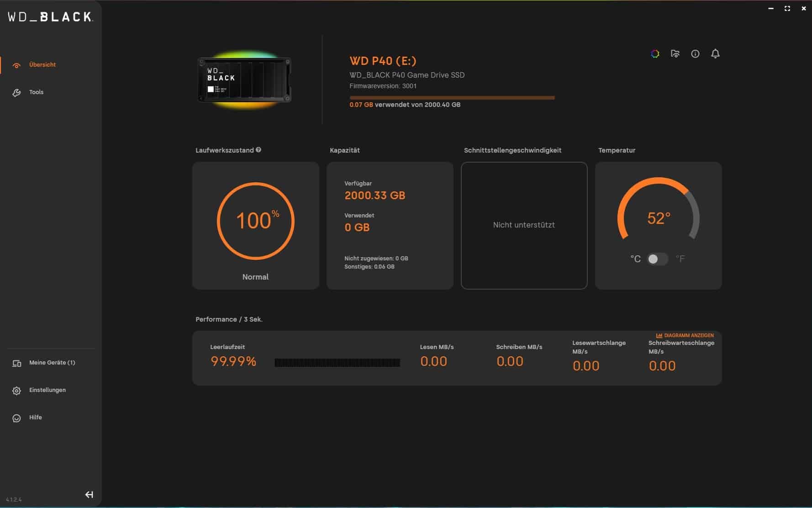812x508 pixels.
Task: Collapse the sidebar with arrow icon
Action: pos(89,494)
